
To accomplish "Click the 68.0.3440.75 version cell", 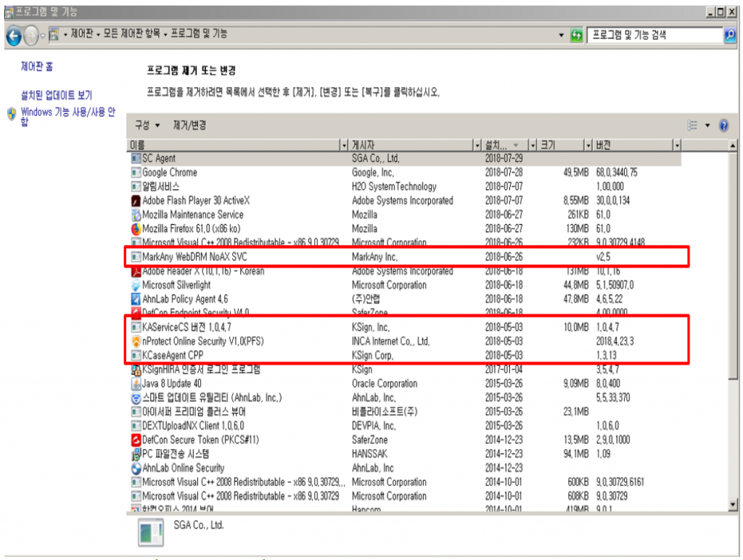I will (x=617, y=173).
